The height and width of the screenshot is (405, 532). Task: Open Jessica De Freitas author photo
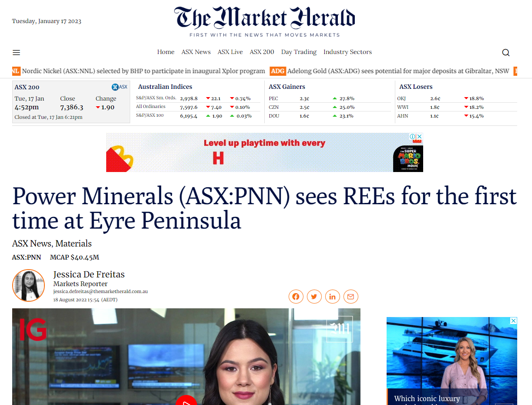tap(28, 286)
